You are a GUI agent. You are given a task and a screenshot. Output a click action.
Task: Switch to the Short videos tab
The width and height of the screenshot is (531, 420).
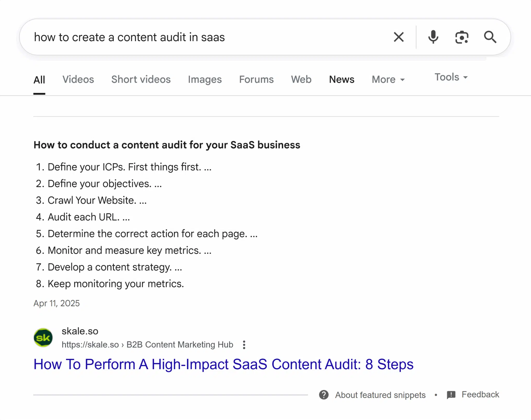tap(141, 79)
